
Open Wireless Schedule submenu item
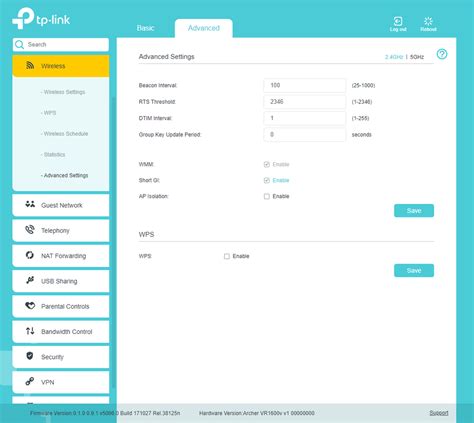(x=64, y=134)
